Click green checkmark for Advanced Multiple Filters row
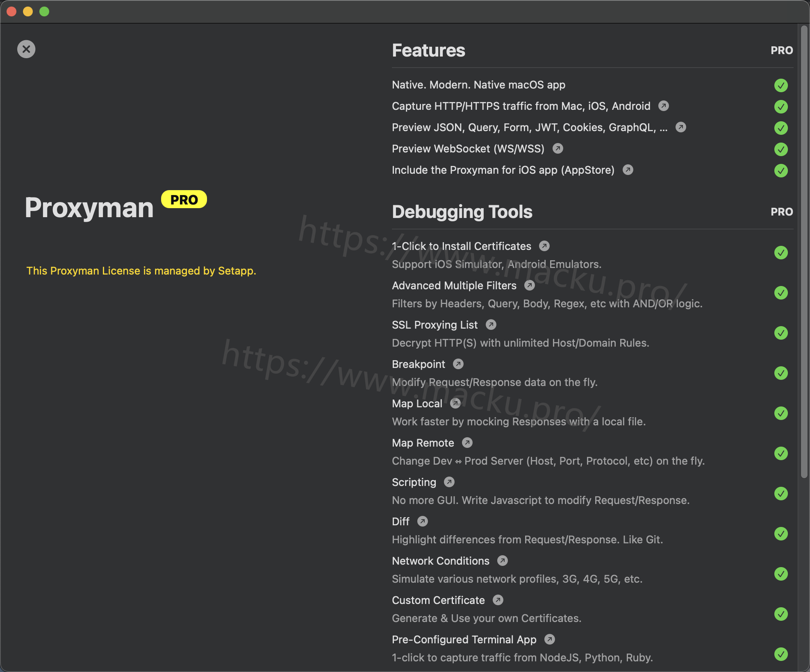The height and width of the screenshot is (672, 810). (x=781, y=293)
